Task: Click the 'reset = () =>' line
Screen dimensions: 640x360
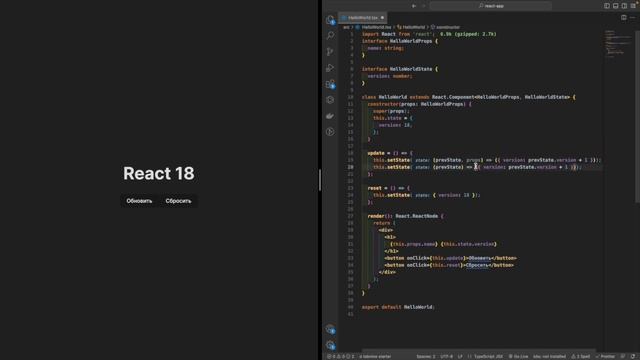Action: [x=389, y=188]
